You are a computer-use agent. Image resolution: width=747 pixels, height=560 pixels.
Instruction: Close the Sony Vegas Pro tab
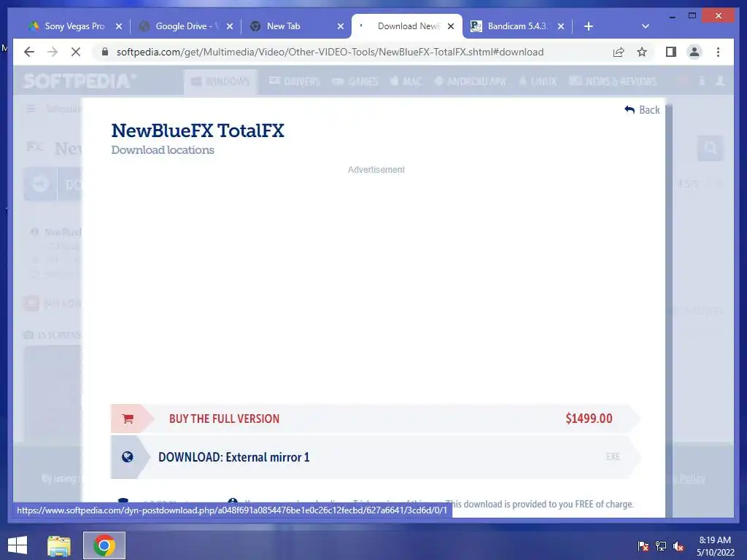[x=119, y=26]
